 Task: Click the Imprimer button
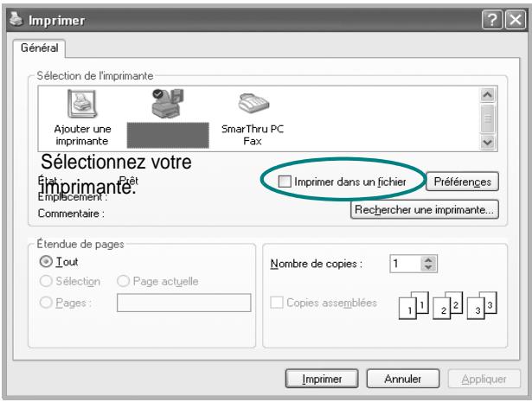pyautogui.click(x=322, y=379)
